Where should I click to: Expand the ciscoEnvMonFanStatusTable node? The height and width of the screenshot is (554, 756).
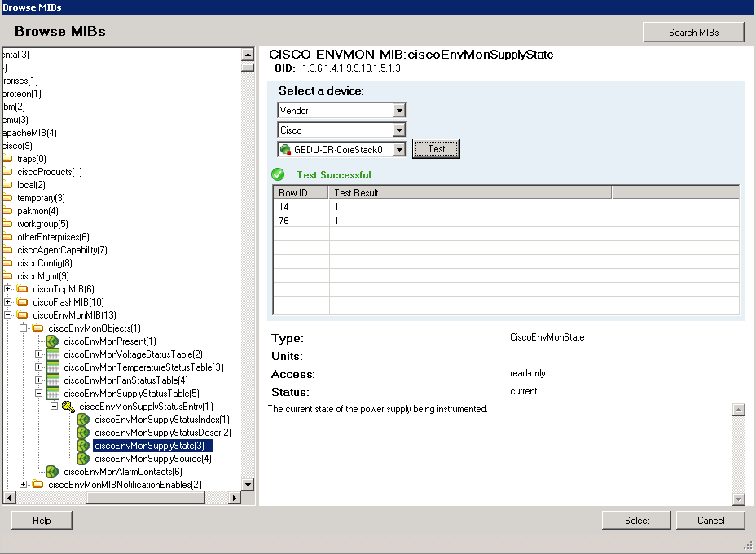(x=38, y=380)
